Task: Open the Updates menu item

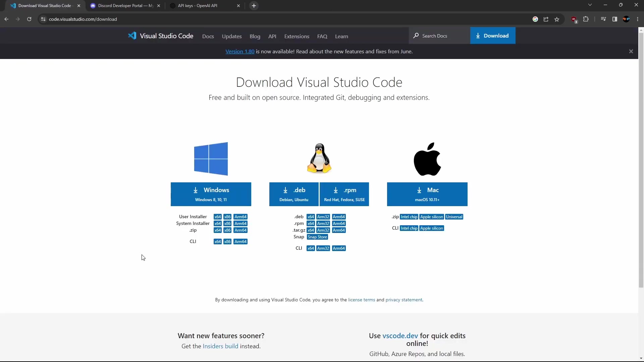Action: point(232,36)
